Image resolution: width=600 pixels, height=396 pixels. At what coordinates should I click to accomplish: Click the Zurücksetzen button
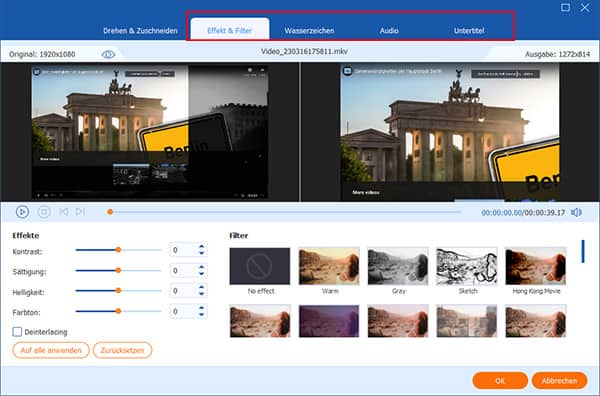click(122, 350)
